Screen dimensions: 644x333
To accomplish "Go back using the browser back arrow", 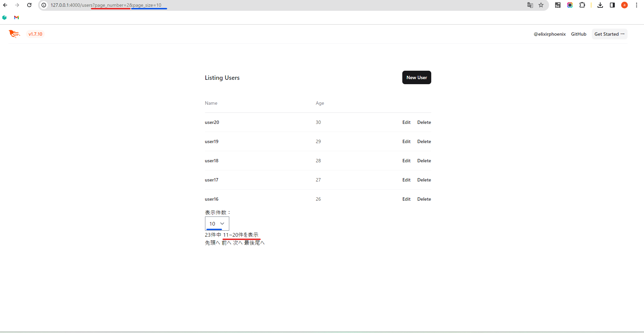I will 5,5.
